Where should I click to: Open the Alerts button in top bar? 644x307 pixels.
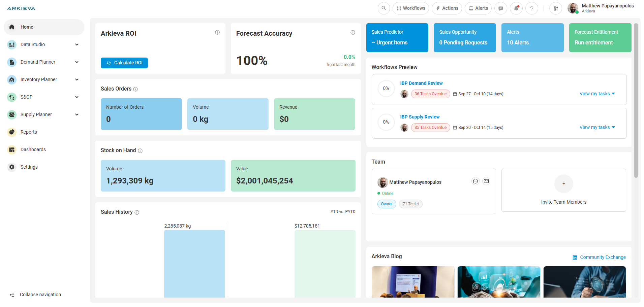(x=478, y=8)
